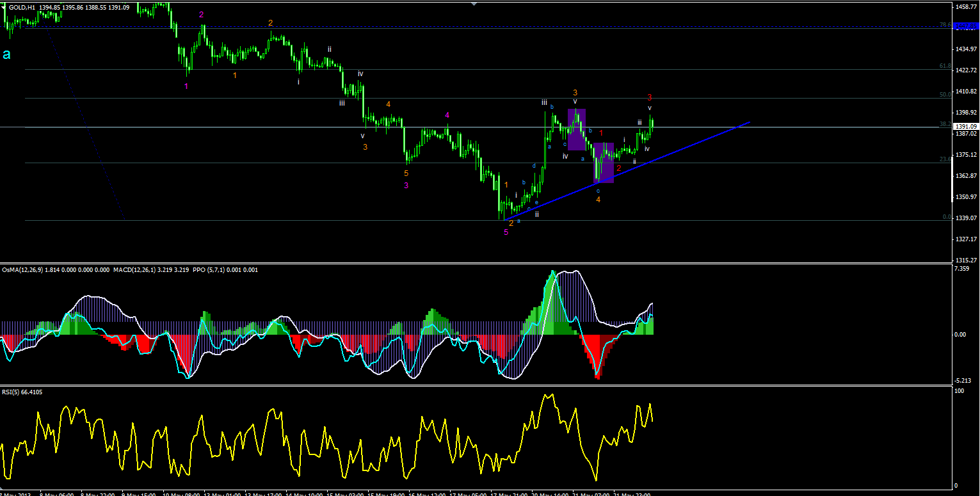Click the red wave label 1

pos(601,133)
